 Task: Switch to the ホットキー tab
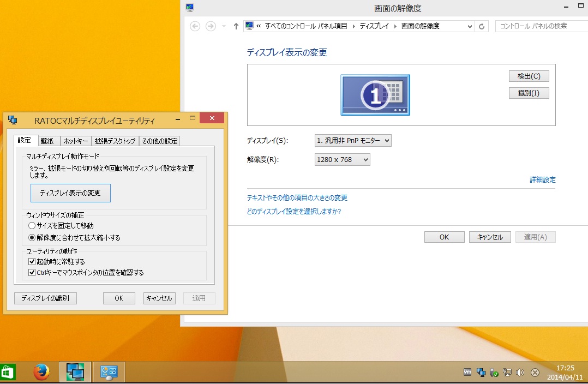[x=76, y=141]
